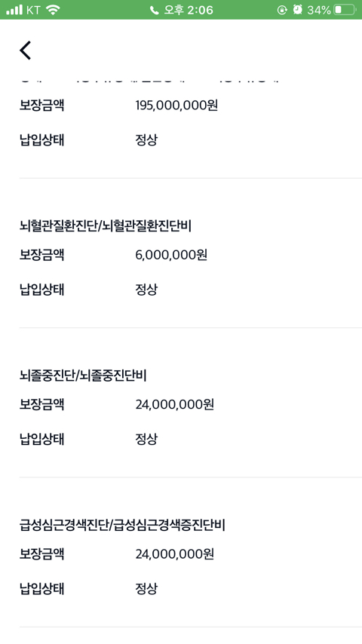Tap the battery indicator icon

[x=345, y=10]
